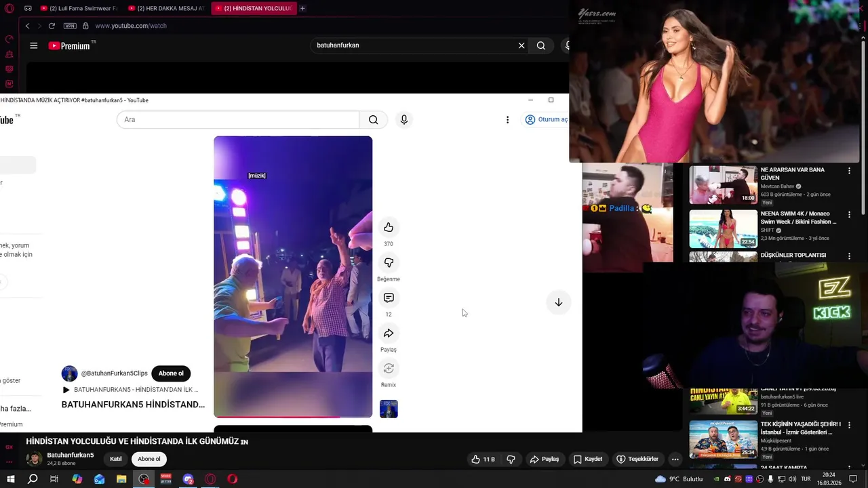The height and width of the screenshot is (488, 868).
Task: Reload the YouTube page
Action: pyautogui.click(x=52, y=26)
